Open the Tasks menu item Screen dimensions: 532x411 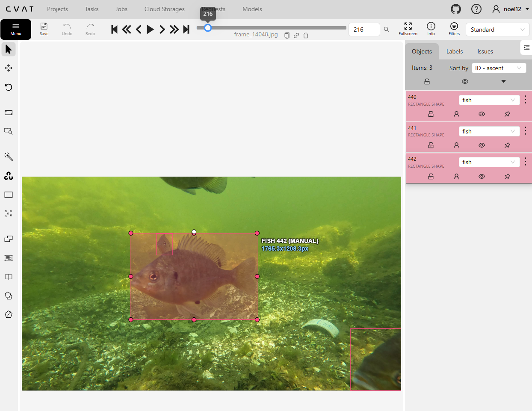pos(92,9)
